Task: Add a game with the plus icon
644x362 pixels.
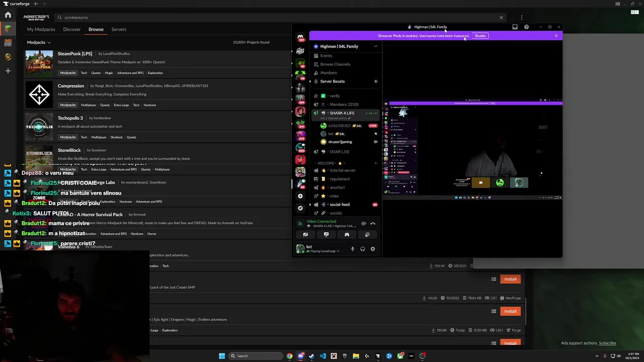Action: (x=8, y=71)
